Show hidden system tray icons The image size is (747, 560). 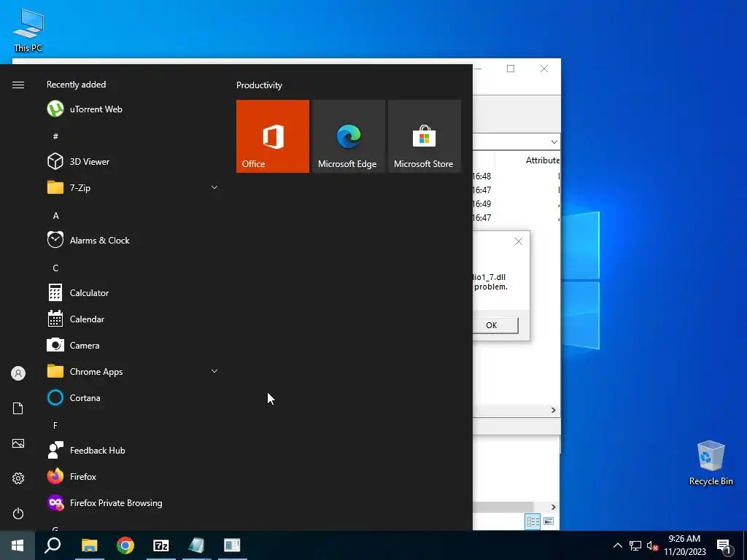[x=617, y=545]
